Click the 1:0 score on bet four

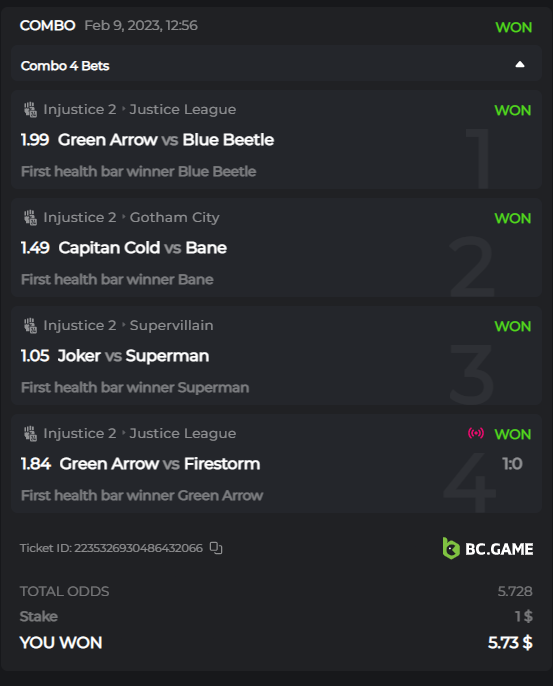click(512, 464)
